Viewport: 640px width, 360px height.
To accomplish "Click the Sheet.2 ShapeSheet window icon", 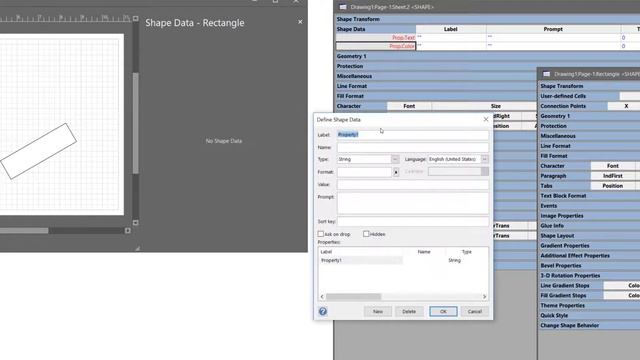I will tap(343, 7).
